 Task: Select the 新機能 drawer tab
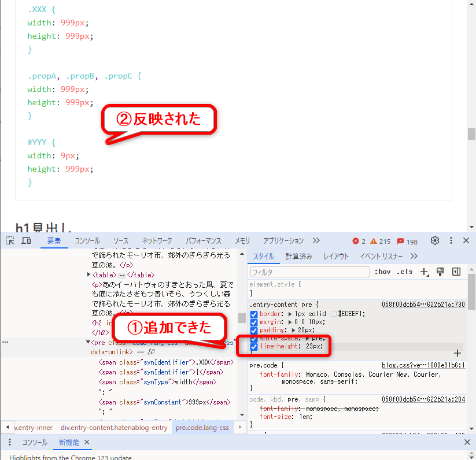pyautogui.click(x=69, y=443)
